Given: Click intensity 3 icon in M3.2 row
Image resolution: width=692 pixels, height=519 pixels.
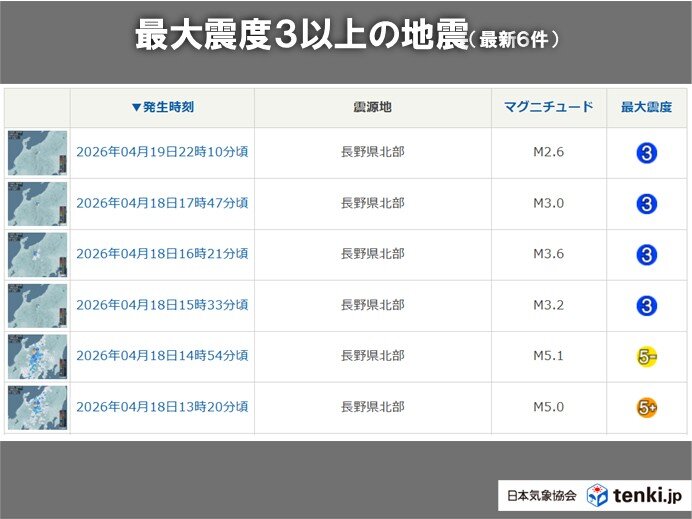Looking at the screenshot, I should [x=647, y=306].
